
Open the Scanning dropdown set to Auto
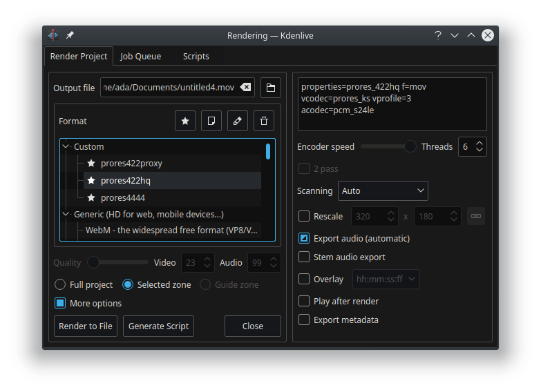[x=383, y=190]
